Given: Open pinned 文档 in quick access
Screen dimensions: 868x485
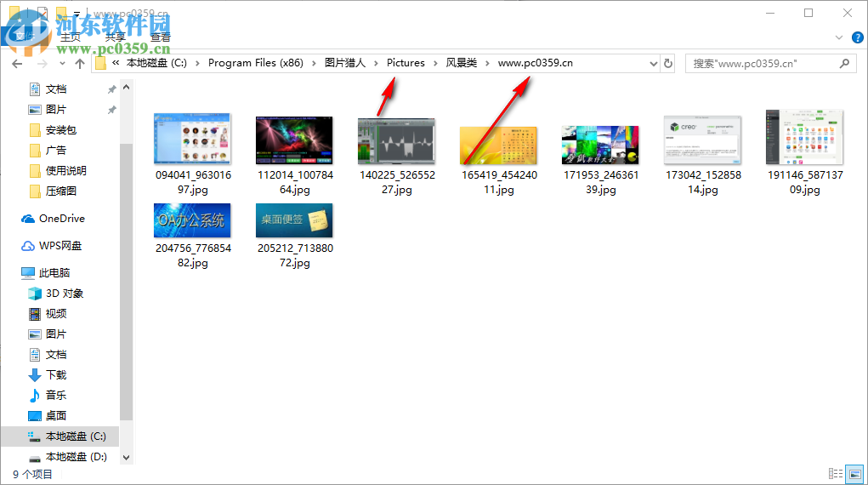Looking at the screenshot, I should [x=56, y=89].
